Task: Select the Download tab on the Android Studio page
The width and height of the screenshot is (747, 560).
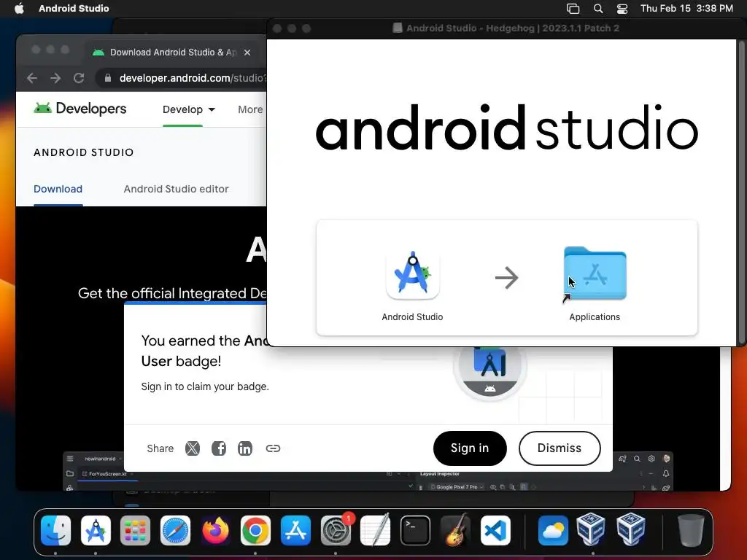Action: (x=58, y=189)
